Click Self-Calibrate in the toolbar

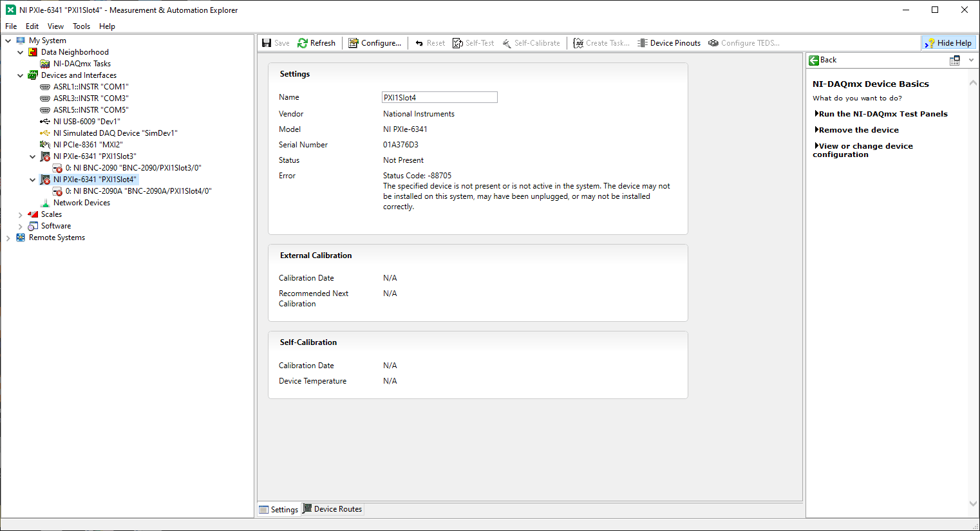531,43
